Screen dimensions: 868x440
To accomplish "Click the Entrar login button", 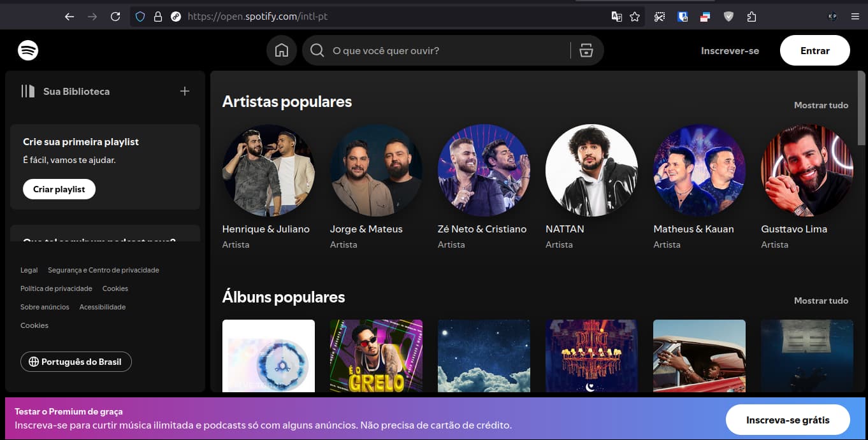I will pos(815,50).
